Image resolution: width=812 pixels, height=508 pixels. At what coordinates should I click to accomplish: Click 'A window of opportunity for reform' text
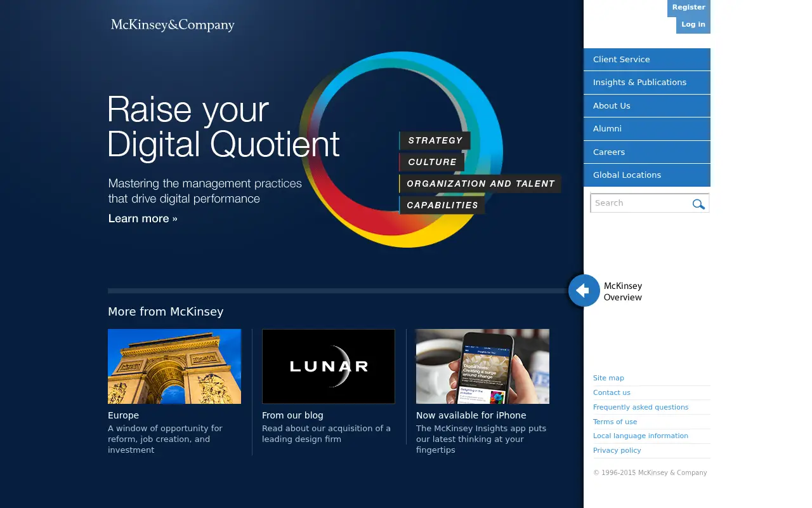point(165,439)
